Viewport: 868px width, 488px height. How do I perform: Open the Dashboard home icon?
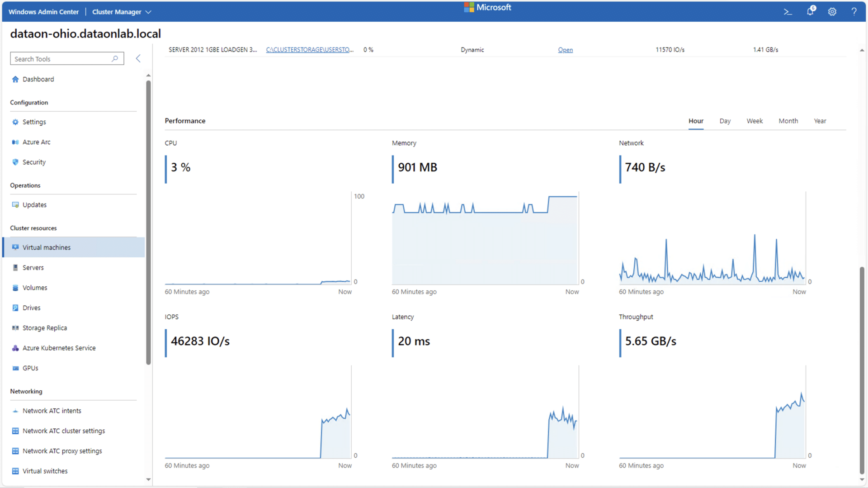15,79
